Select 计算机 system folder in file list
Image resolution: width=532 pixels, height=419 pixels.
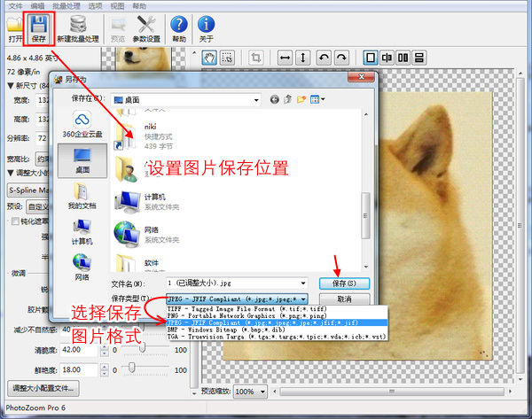coord(147,202)
